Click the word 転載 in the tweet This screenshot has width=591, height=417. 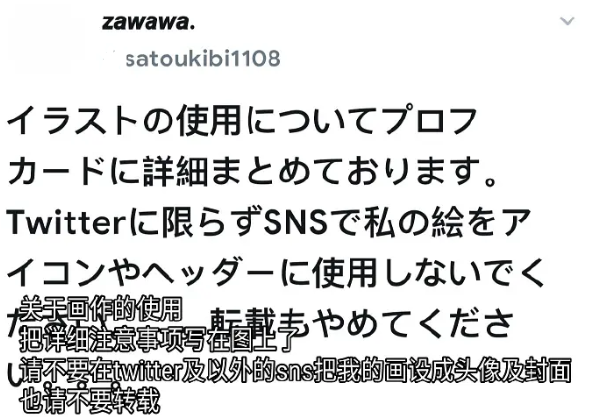tap(241, 322)
